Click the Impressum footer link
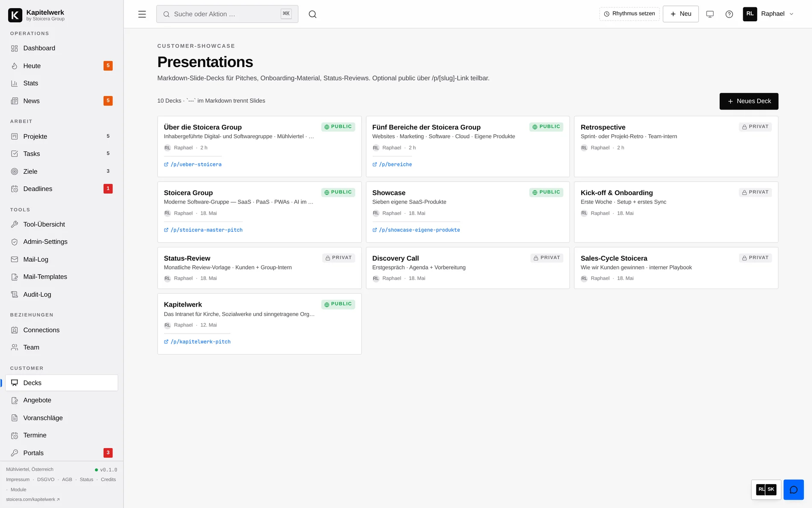Image resolution: width=812 pixels, height=508 pixels. 18,480
